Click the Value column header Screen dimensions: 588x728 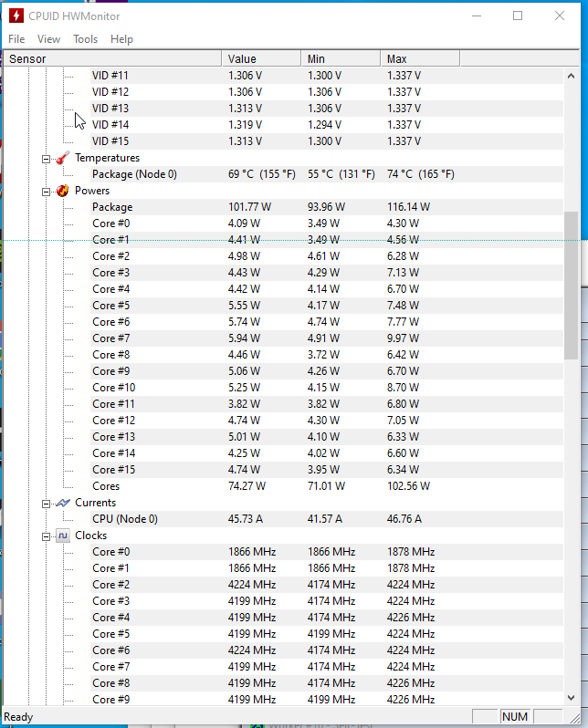pos(261,59)
